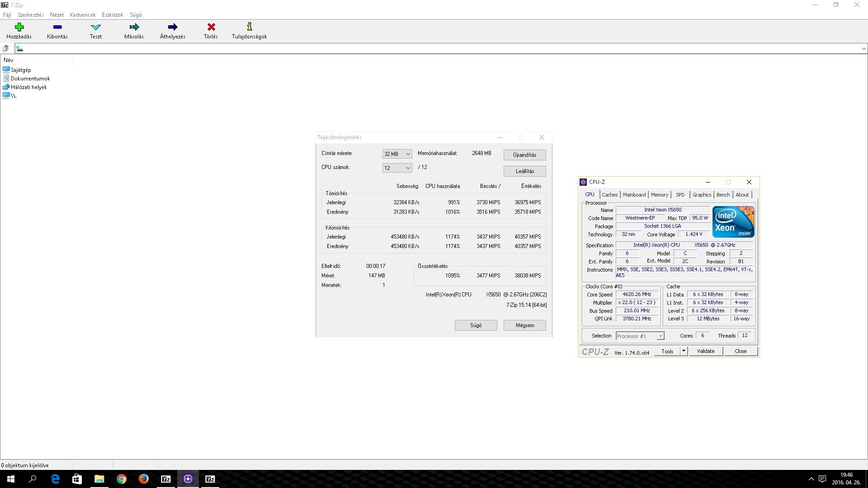Switch to the Mainboard tab in CPU-Z
Image resolution: width=868 pixels, height=488 pixels.
coord(634,195)
